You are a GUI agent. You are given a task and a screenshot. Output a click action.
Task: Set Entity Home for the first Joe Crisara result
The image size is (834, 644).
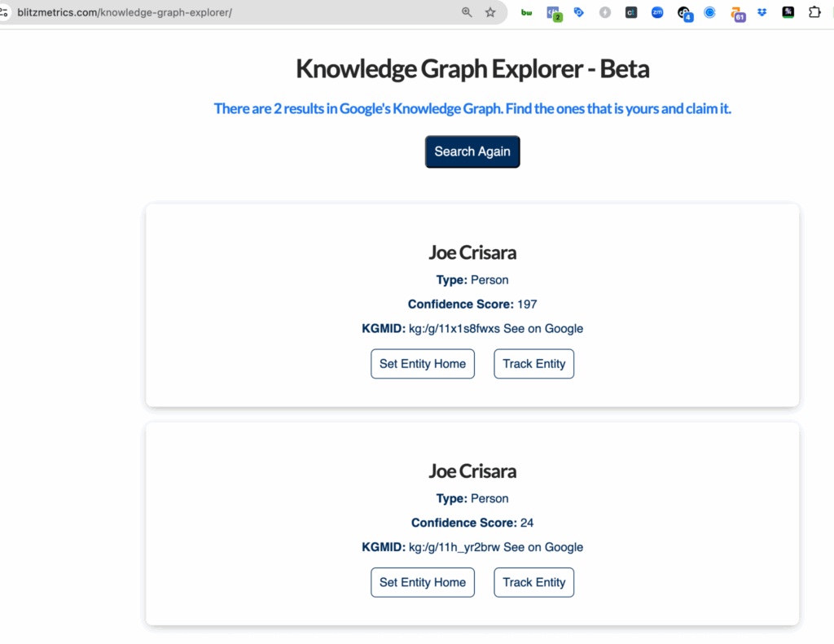pyautogui.click(x=423, y=364)
